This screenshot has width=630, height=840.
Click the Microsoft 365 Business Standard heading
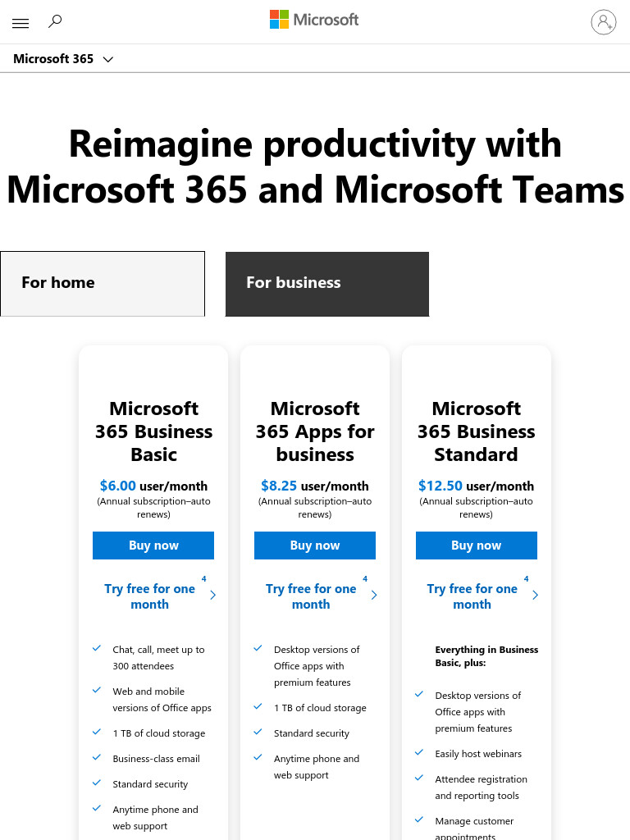477,431
